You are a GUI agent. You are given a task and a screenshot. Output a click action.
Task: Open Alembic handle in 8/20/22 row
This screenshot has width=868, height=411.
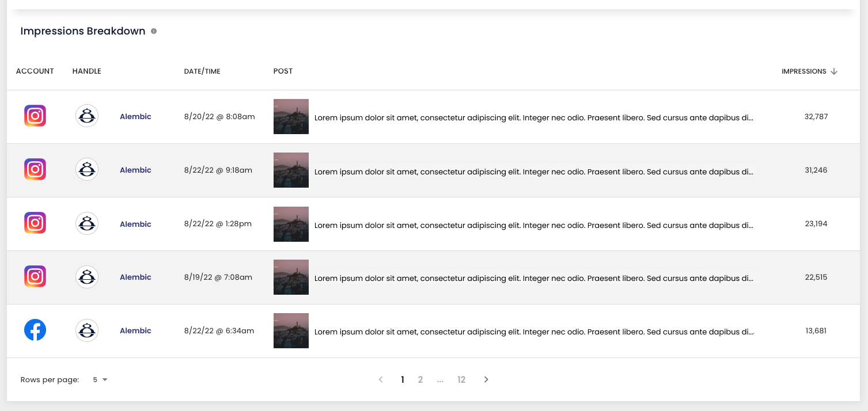click(x=135, y=116)
